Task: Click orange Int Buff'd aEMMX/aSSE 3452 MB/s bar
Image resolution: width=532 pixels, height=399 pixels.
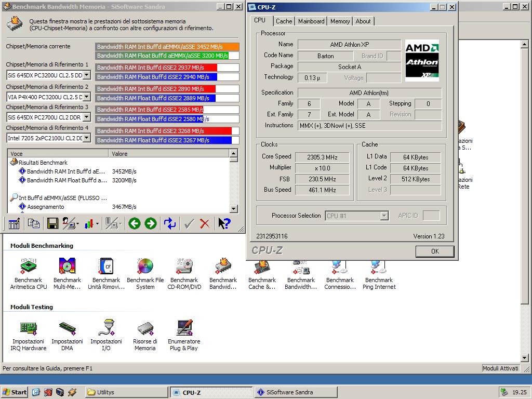Action: pos(167,47)
